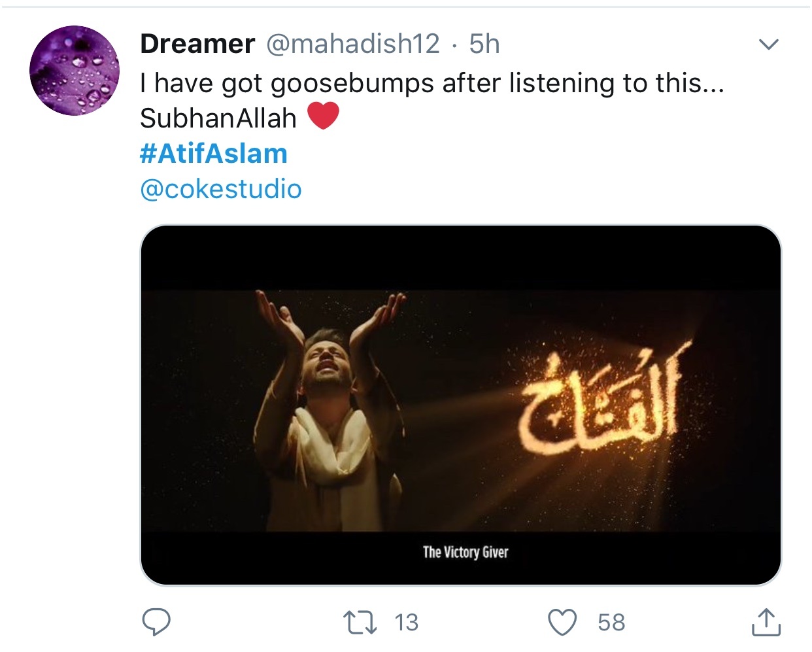Open the purple droplet profile avatar

75,71
